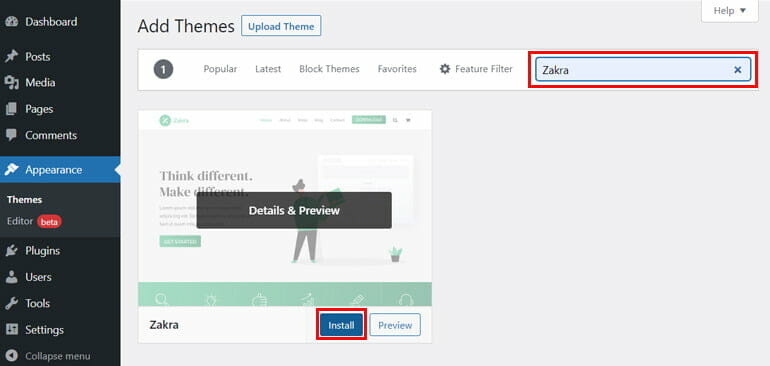Switch to the Latest themes tab
The width and height of the screenshot is (770, 366).
[268, 69]
